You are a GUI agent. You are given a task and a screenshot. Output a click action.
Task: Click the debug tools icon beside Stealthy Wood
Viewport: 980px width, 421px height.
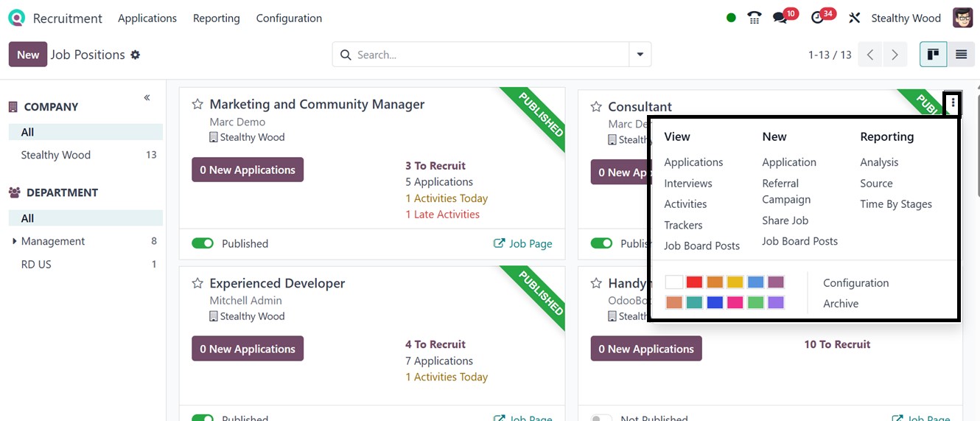(x=855, y=18)
